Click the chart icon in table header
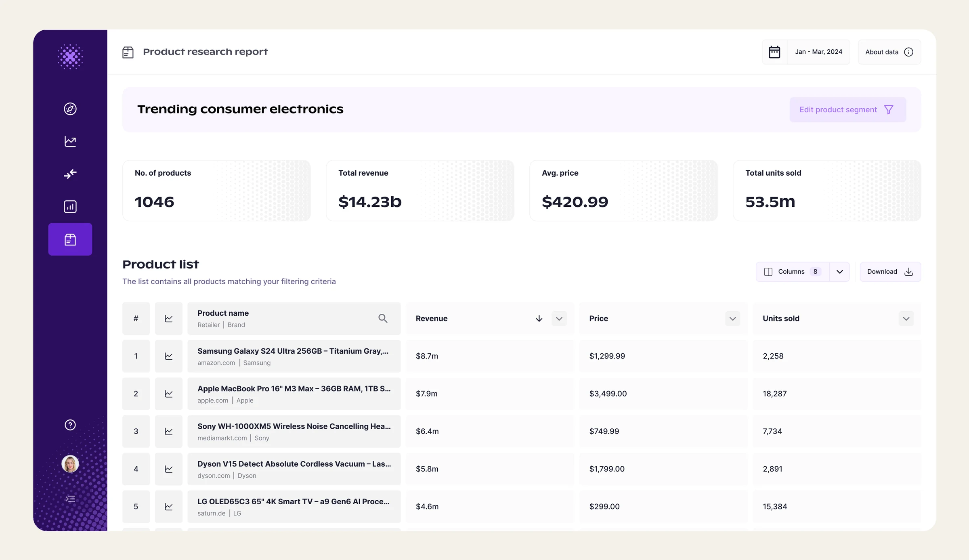Image resolution: width=969 pixels, height=560 pixels. click(169, 319)
